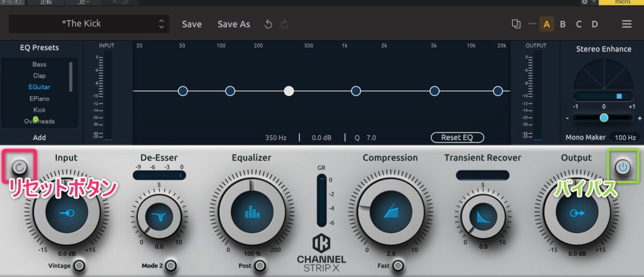Select the EGuitar EQ preset
Viewport: 644px width, 277px height.
tap(39, 87)
